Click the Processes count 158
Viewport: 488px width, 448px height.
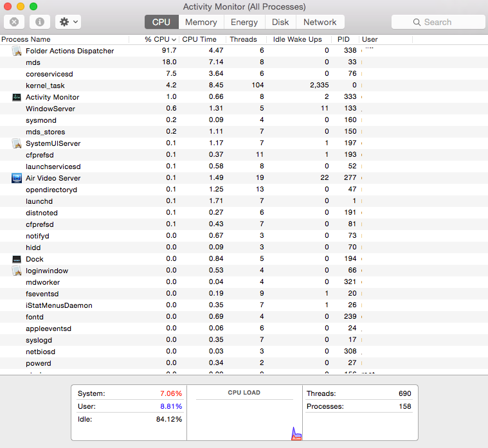[405, 406]
